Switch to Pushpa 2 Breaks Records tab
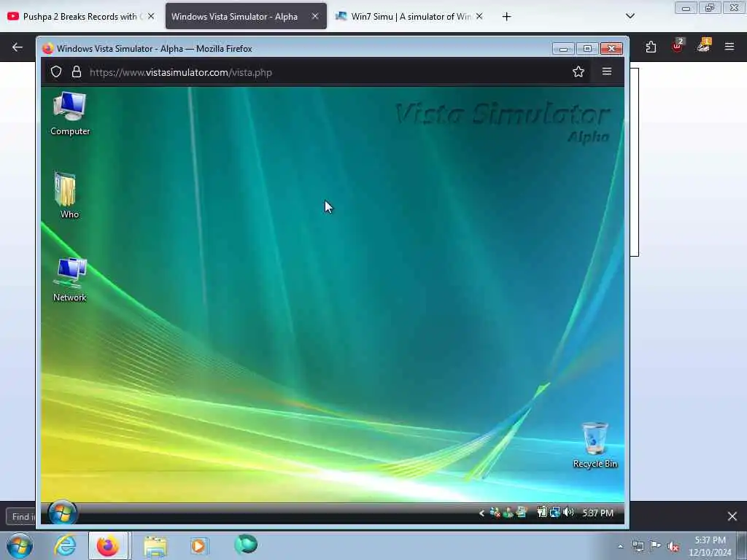The height and width of the screenshot is (560, 747). tap(82, 17)
